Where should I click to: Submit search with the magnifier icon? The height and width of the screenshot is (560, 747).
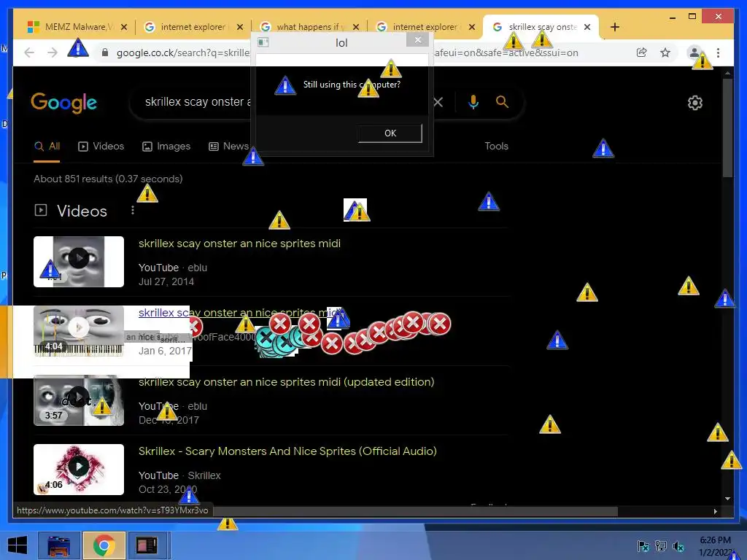click(502, 101)
